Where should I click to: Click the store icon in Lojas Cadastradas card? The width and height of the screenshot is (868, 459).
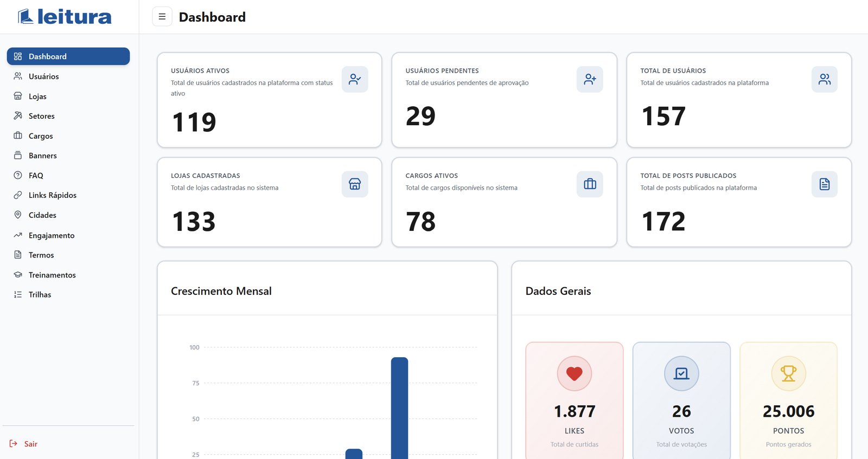[x=355, y=184]
